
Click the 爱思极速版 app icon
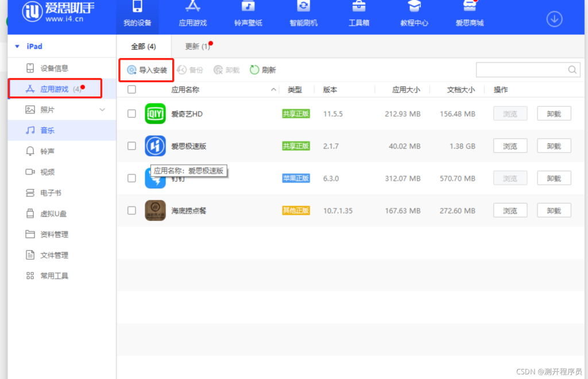point(155,146)
